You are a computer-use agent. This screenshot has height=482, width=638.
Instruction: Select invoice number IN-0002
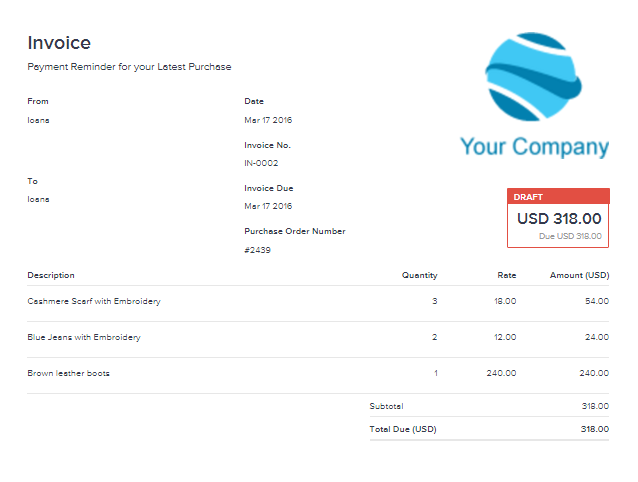click(261, 163)
